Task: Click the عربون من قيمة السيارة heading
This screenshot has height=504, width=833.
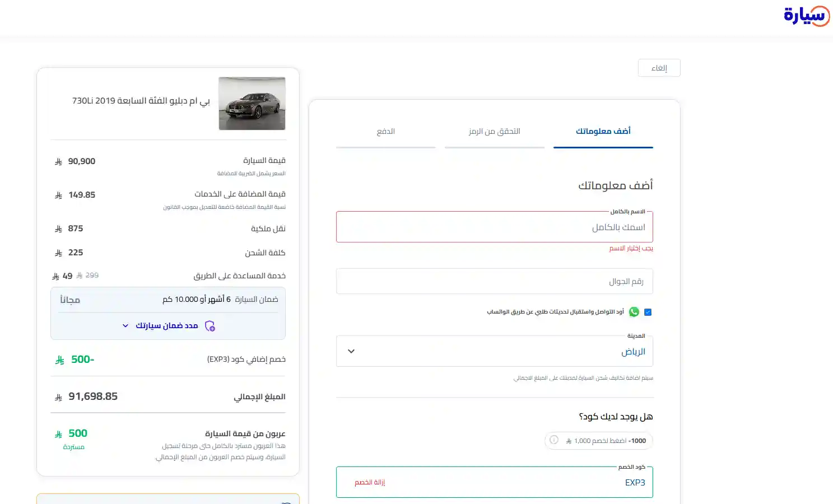Action: 245,434
